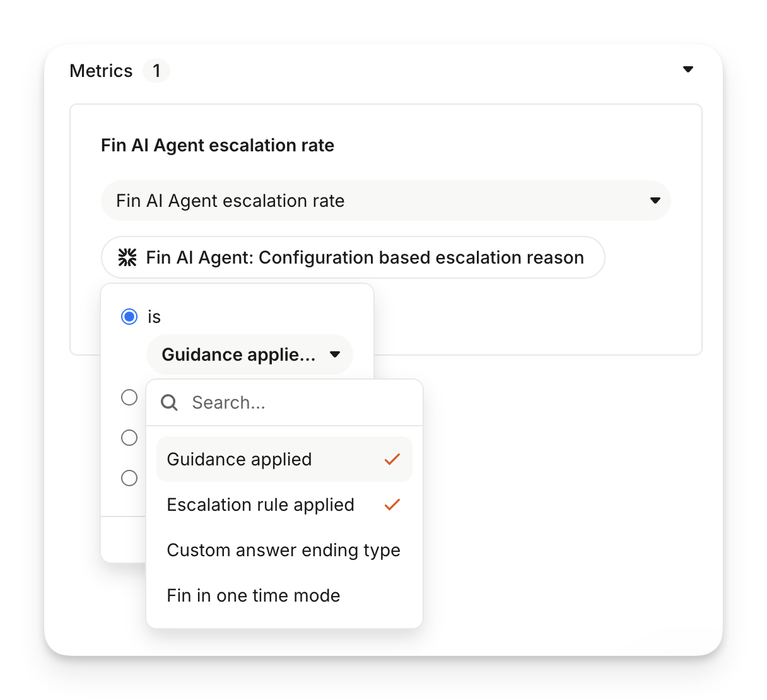The width and height of the screenshot is (767, 700).
Task: Choose 'Escalation rule applied' option
Action: tap(261, 505)
